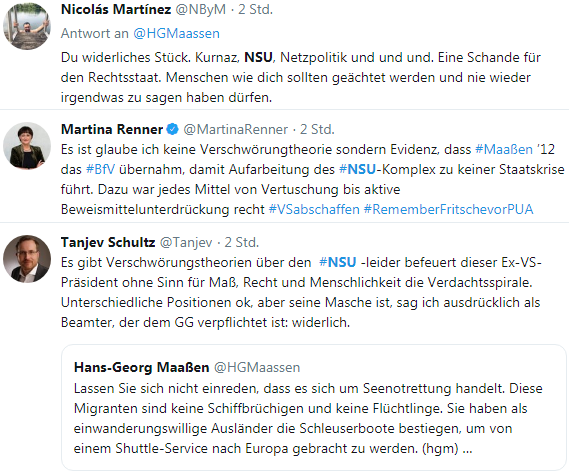Expand the ellipsis ending the quoted tweet
Viewport: 569px width, 473px height.
(467, 449)
